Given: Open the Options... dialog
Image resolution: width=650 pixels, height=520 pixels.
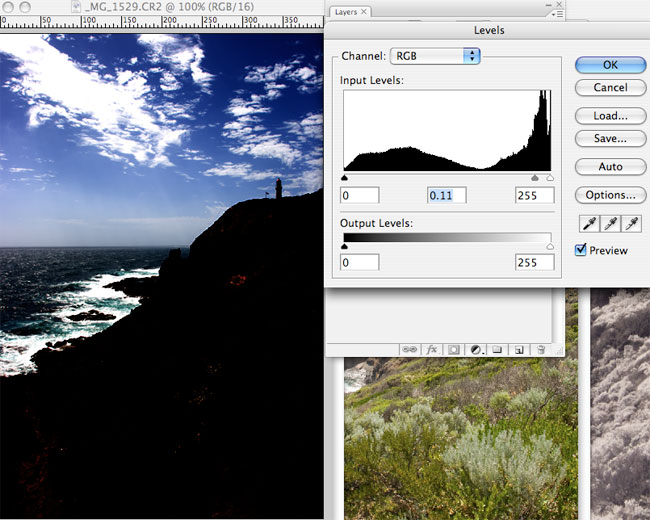Looking at the screenshot, I should point(610,195).
